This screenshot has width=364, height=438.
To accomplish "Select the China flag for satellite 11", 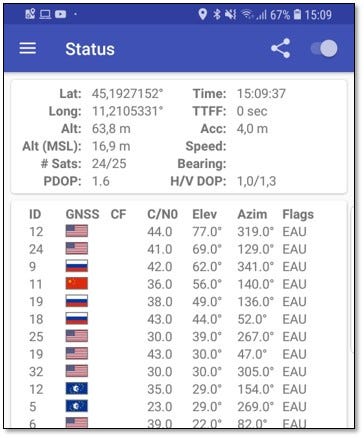I will pyautogui.click(x=77, y=284).
